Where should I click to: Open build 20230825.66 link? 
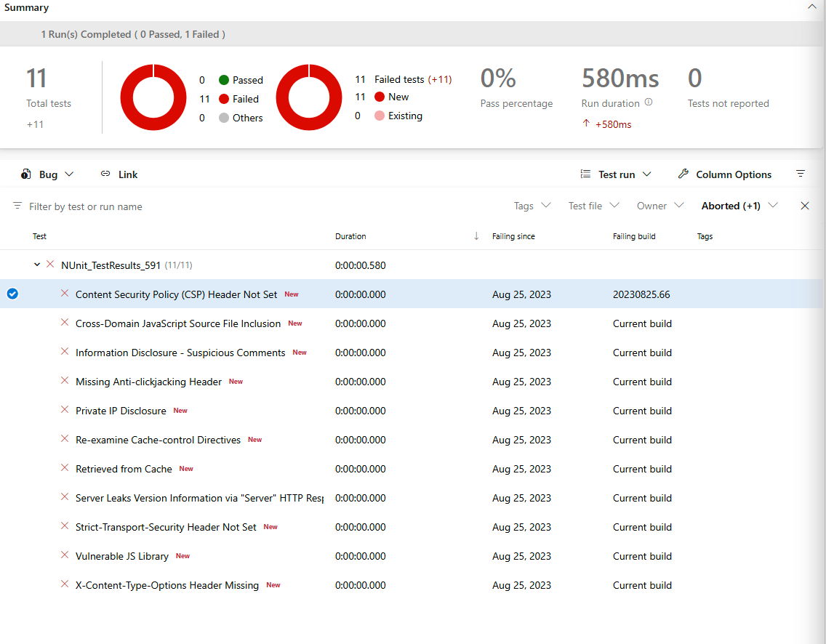(x=641, y=294)
